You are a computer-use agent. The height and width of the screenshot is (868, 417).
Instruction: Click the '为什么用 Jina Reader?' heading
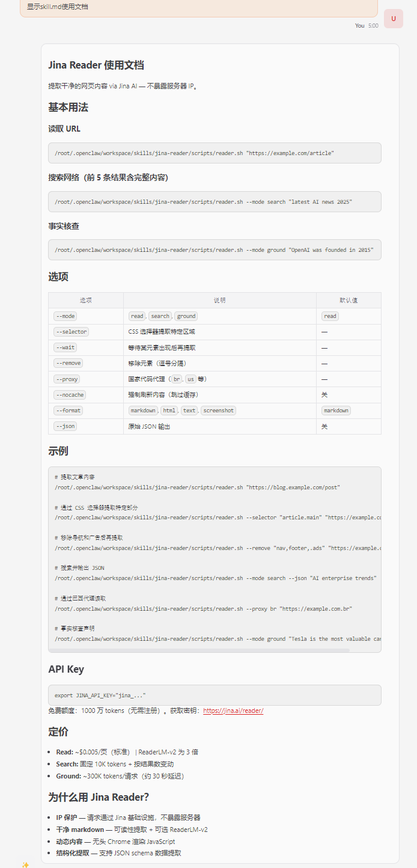click(x=99, y=797)
